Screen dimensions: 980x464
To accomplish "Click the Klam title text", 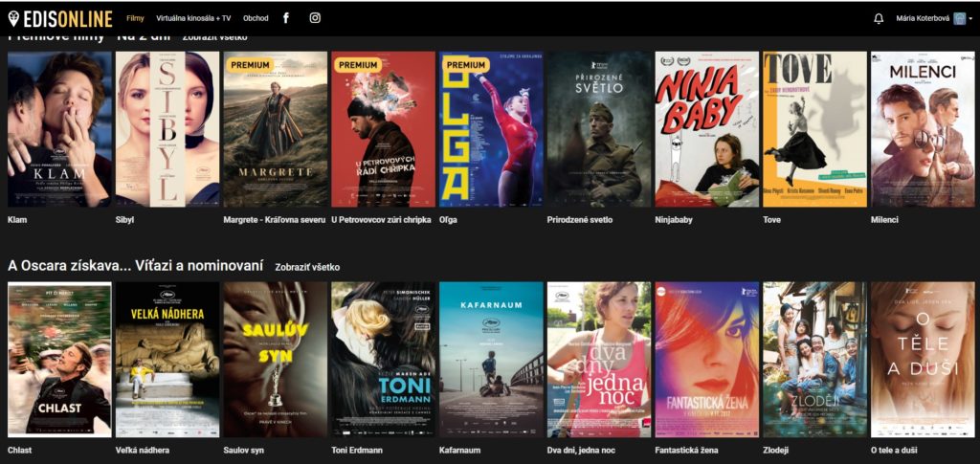I will [x=17, y=220].
